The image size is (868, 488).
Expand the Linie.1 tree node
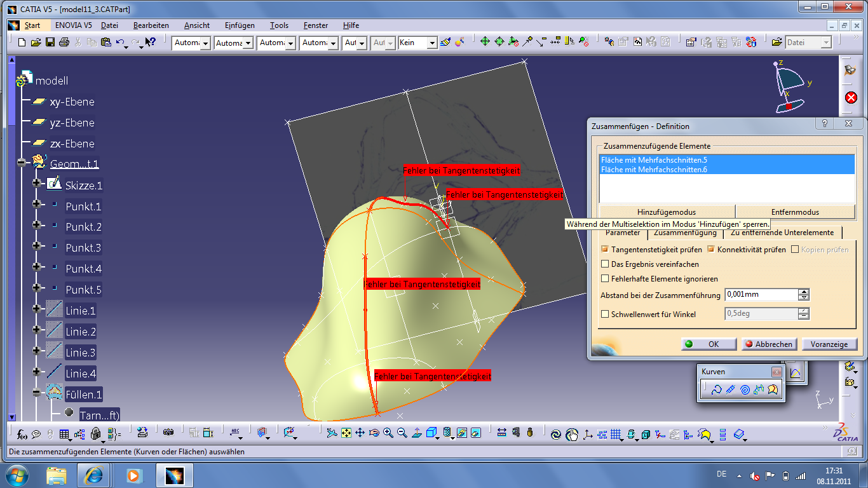coord(37,309)
